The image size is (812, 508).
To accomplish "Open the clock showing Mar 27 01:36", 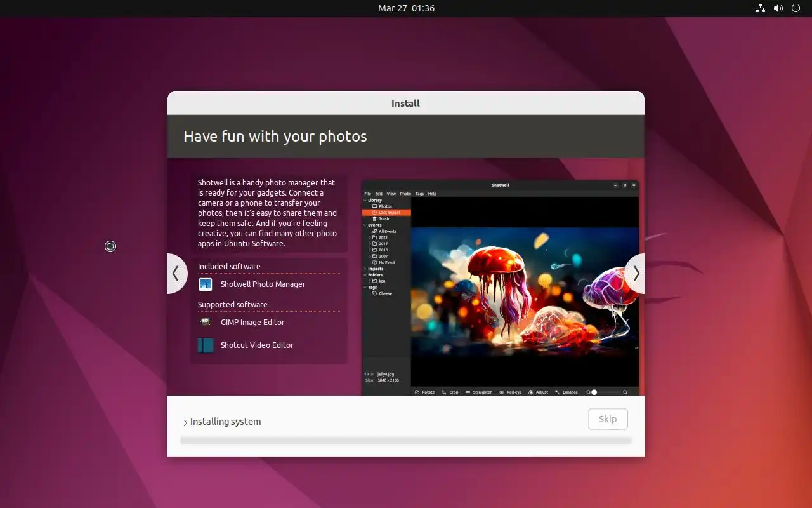I will pos(406,8).
